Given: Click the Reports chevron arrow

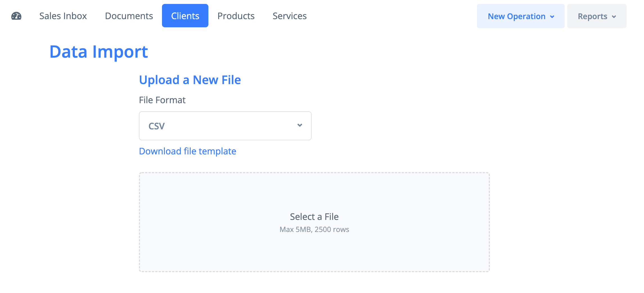Looking at the screenshot, I should pos(614,17).
